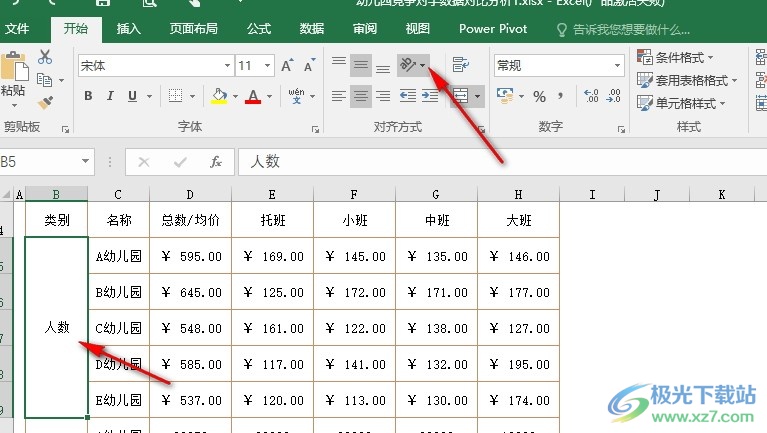Select middle vertical align icon
Image resolution: width=767 pixels, height=433 pixels.
[361, 65]
